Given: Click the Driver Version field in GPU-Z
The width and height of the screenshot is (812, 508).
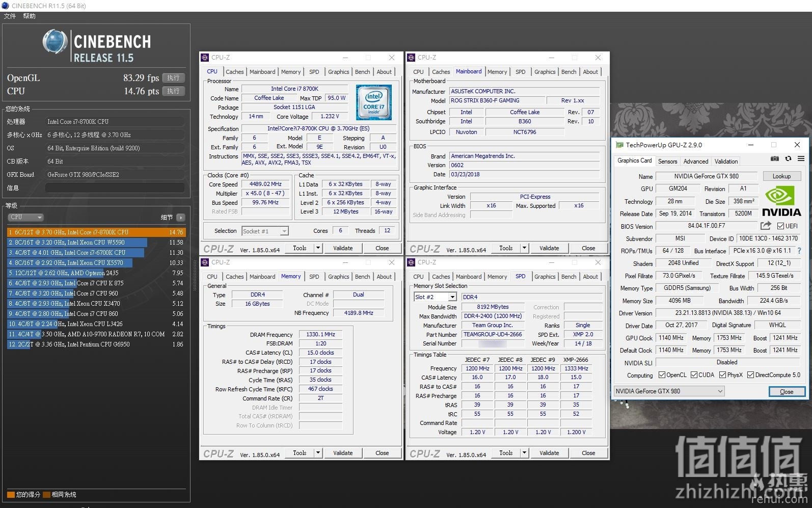Looking at the screenshot, I should coord(727,313).
